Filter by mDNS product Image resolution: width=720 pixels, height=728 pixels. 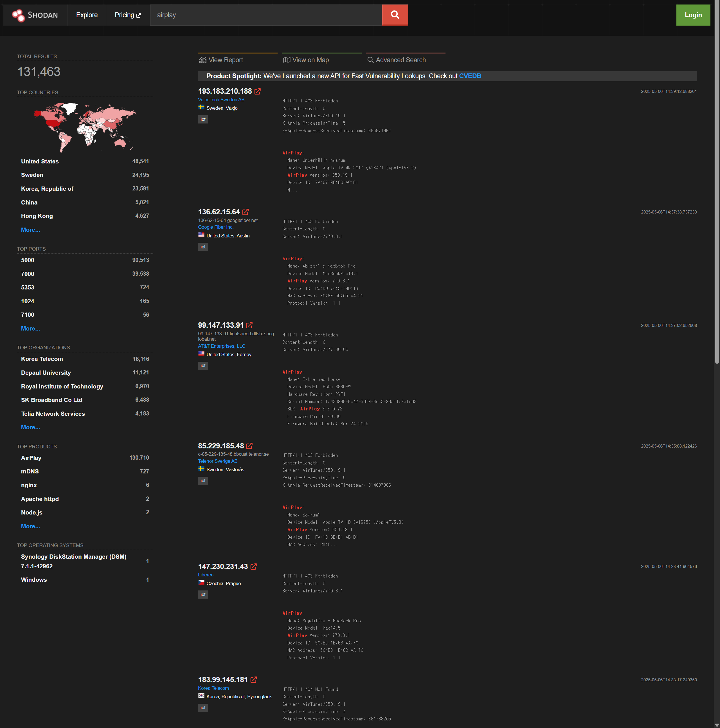[85, 471]
